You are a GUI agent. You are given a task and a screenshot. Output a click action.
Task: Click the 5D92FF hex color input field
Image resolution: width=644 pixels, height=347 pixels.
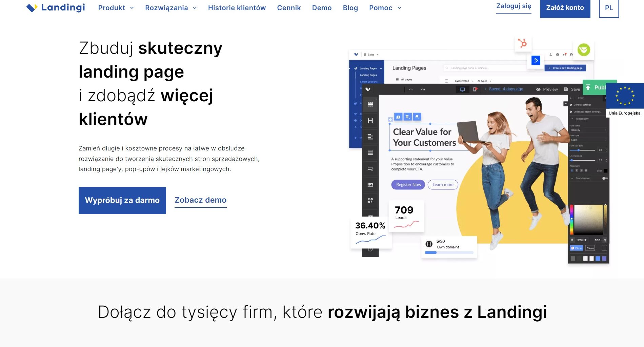tap(581, 240)
